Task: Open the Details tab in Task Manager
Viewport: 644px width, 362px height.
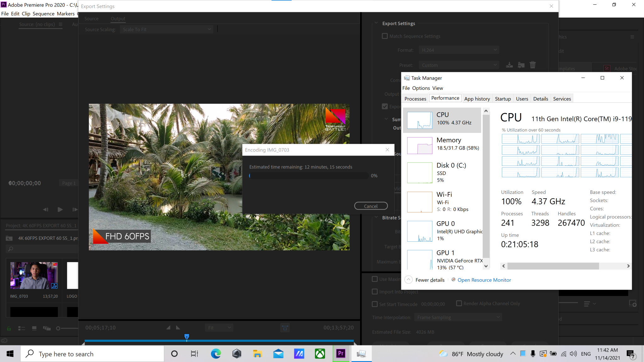Action: [x=541, y=99]
